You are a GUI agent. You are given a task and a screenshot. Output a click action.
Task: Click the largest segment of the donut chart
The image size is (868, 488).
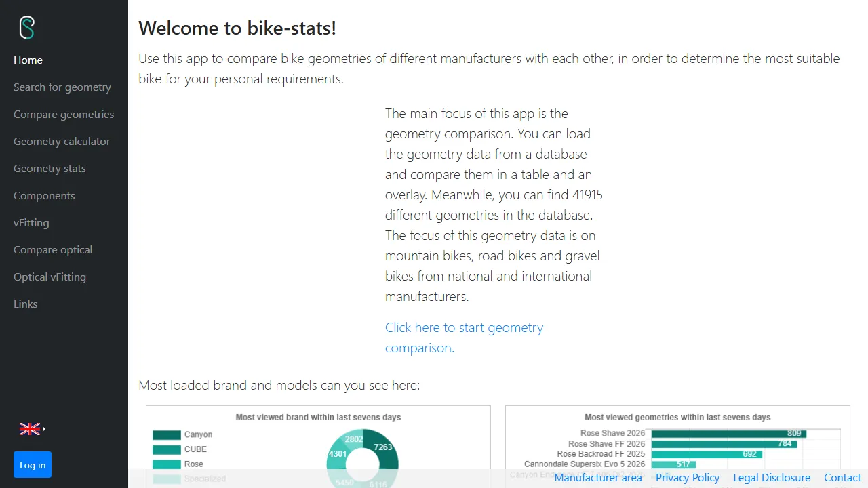click(383, 447)
